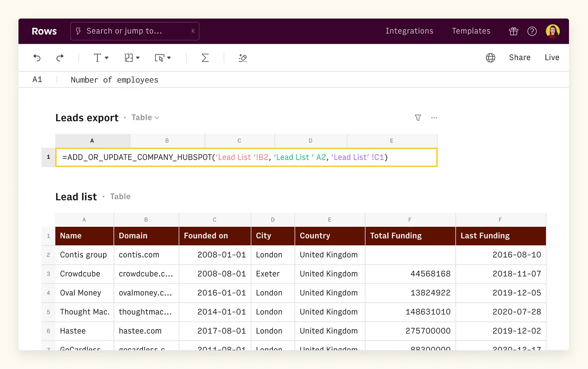Click the Total Funding header cell
This screenshot has width=588, height=369.
410,236
